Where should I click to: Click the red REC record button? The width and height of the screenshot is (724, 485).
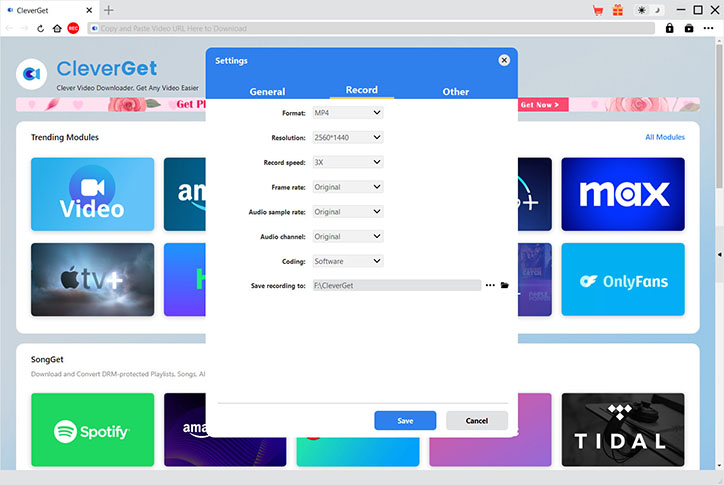coord(73,29)
